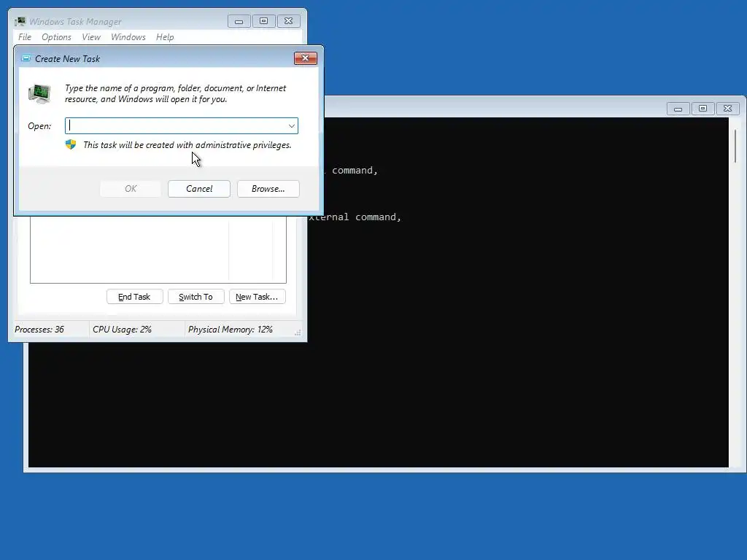747x560 pixels.
Task: Open the View menu in Task Manager
Action: tap(91, 37)
